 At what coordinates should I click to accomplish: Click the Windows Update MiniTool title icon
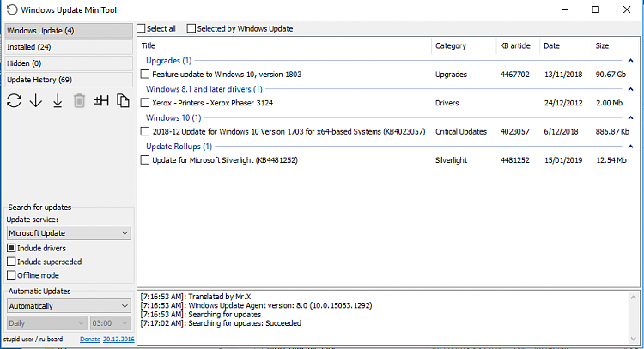coord(12,9)
